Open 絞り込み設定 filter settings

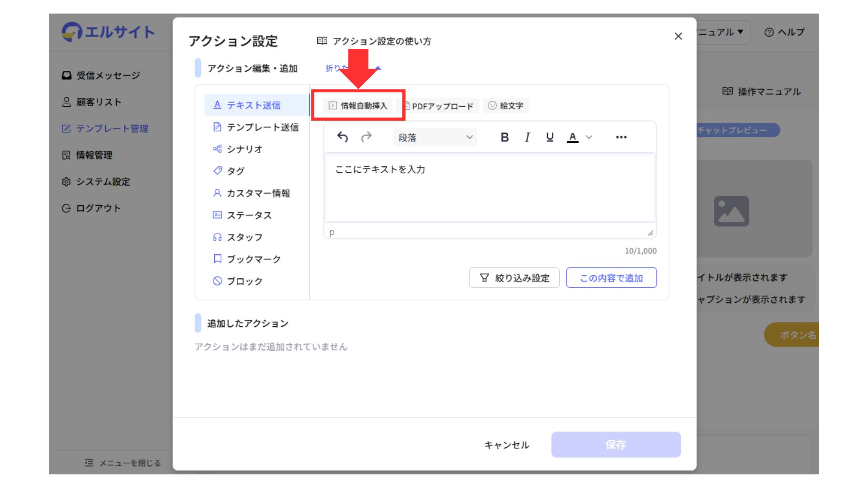pyautogui.click(x=514, y=278)
